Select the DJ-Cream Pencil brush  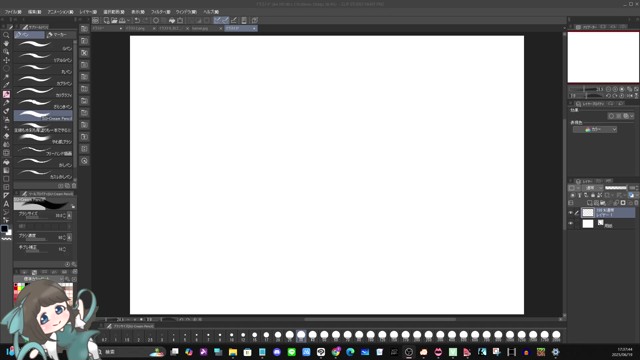click(x=43, y=116)
